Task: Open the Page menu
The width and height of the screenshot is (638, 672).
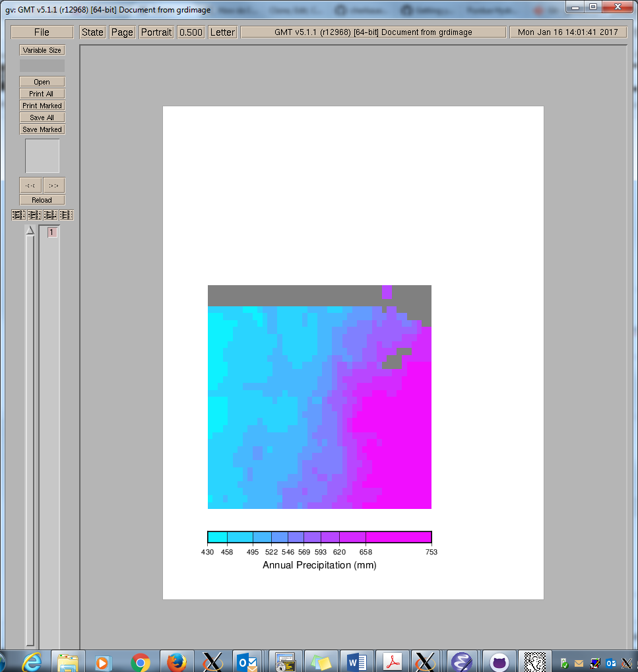Action: tap(122, 32)
